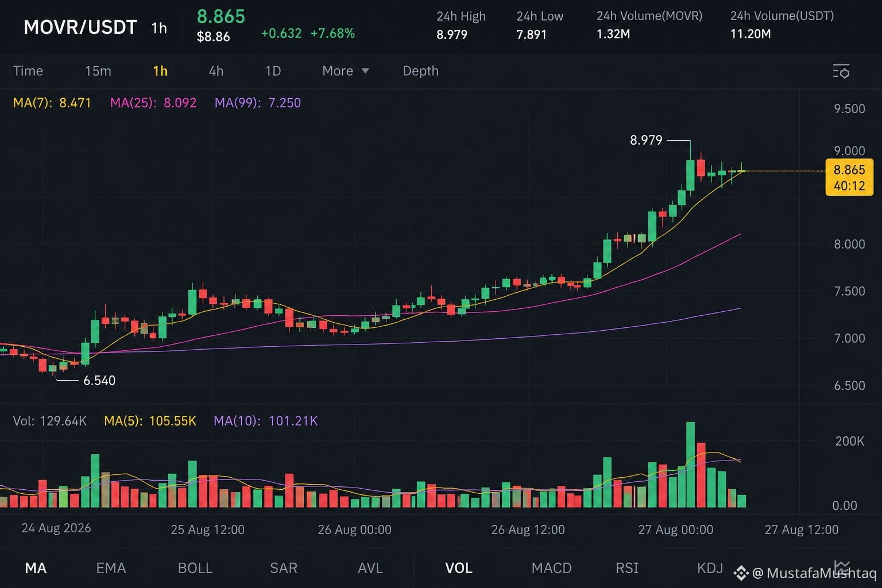Click the 26 Aug 12:00 time label
The height and width of the screenshot is (588, 882).
528,529
